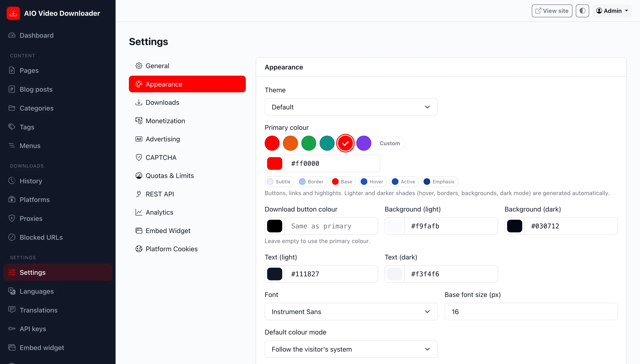Click the primary colour hex field #ff0000
The height and width of the screenshot is (364, 640).
(332, 164)
